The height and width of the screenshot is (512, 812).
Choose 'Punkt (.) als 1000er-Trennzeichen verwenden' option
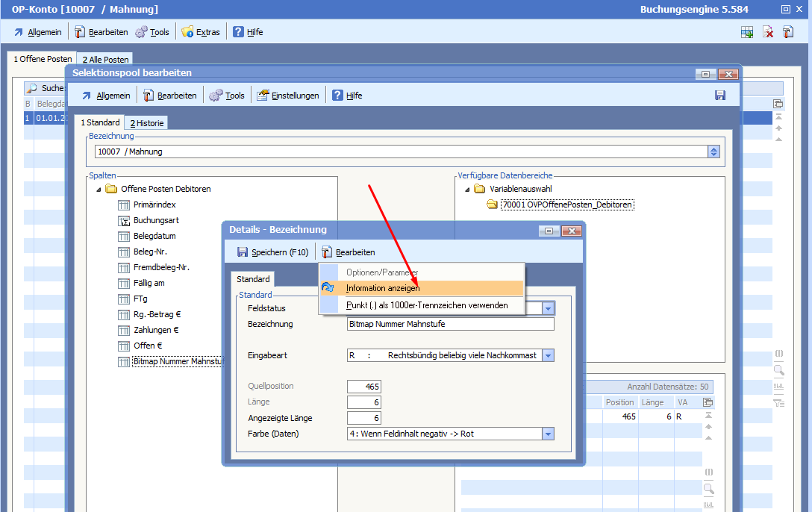427,305
